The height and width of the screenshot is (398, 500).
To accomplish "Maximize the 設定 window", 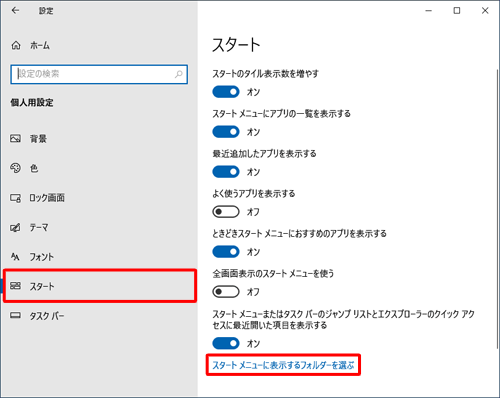I will 457,11.
